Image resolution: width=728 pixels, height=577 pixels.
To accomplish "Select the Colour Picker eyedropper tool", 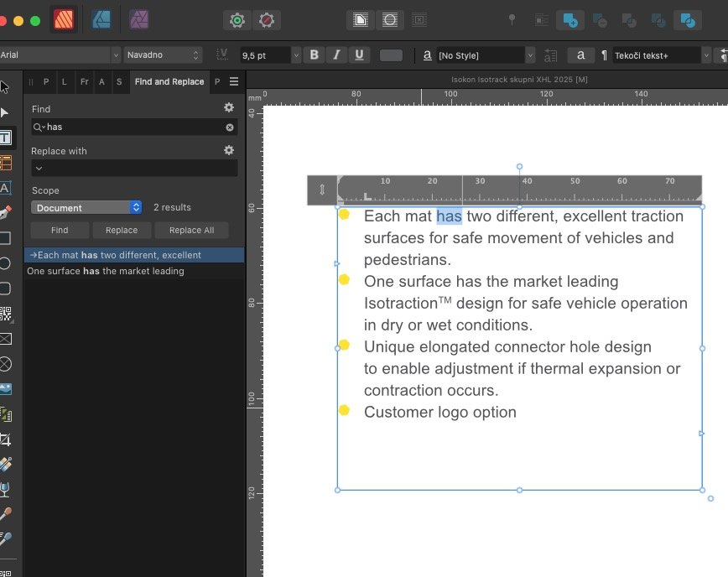I will tap(6, 514).
